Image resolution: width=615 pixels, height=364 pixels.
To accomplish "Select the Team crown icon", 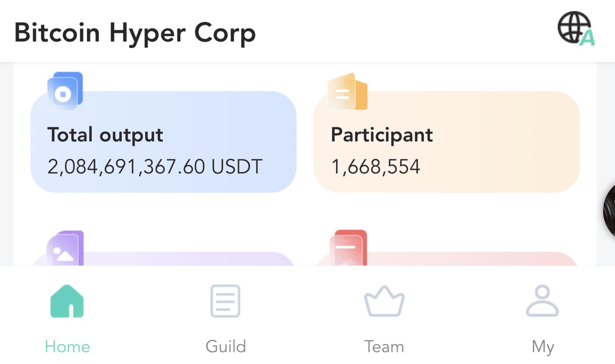I will [x=384, y=301].
